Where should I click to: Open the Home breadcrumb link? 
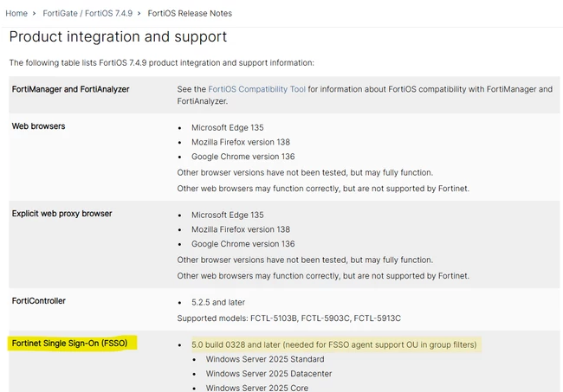[16, 13]
